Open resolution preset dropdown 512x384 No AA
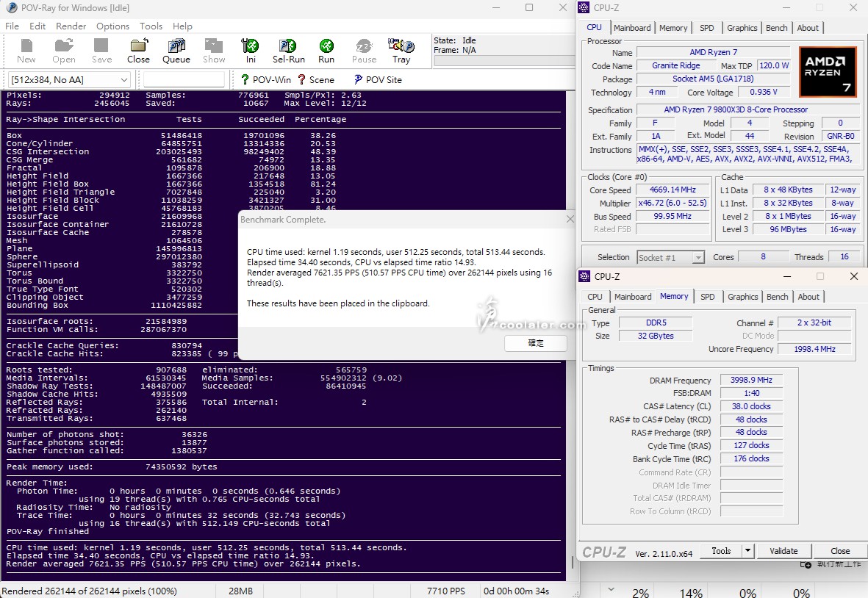868x598 pixels. [69, 79]
